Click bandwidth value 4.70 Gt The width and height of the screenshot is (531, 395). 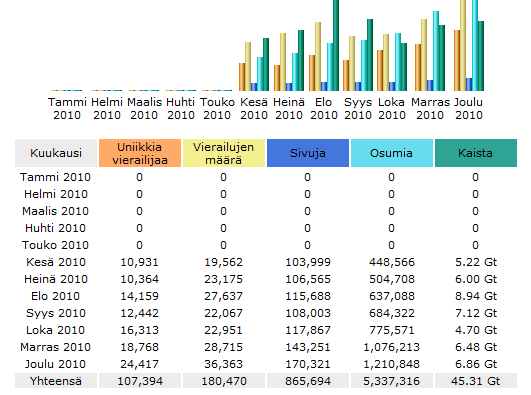pyautogui.click(x=476, y=330)
